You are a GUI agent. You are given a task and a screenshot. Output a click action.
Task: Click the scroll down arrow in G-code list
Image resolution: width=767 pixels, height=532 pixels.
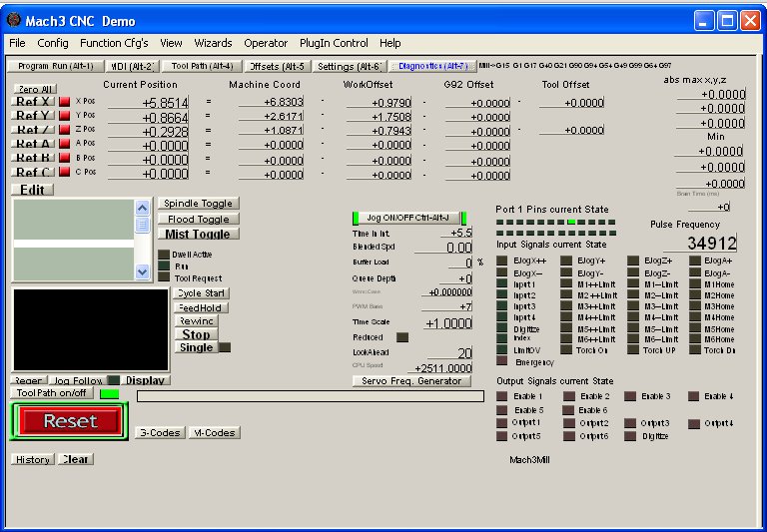142,271
